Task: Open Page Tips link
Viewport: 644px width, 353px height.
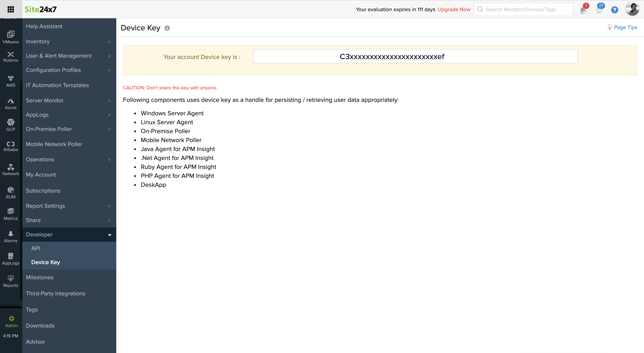Action: point(625,27)
